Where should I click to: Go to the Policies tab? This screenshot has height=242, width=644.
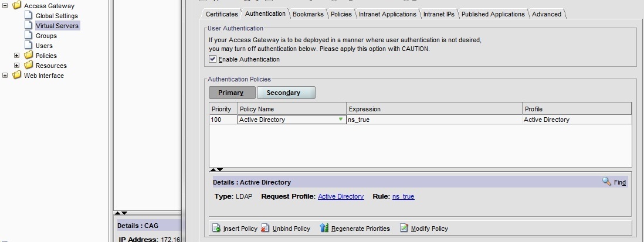point(341,14)
